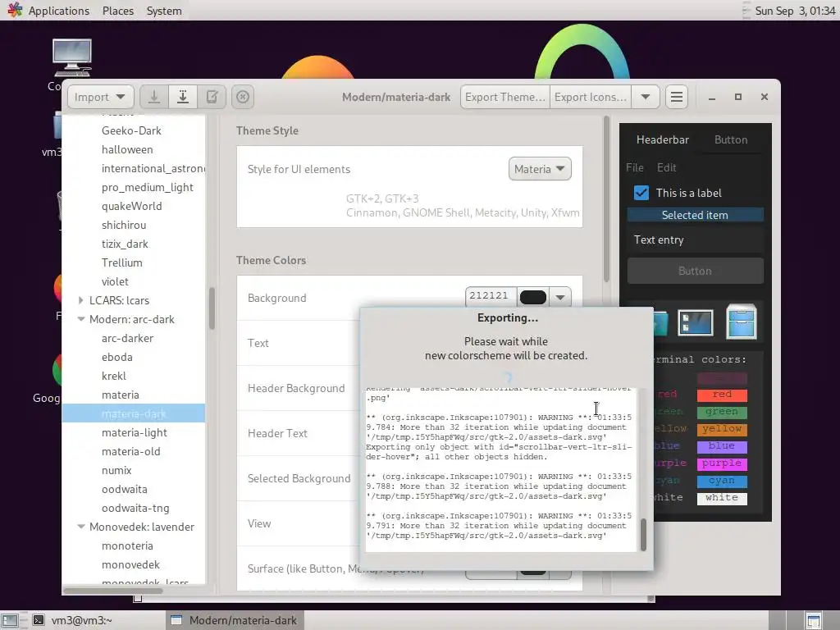Click the Background hex value field 212121
The width and height of the screenshot is (840, 630).
[491, 296]
